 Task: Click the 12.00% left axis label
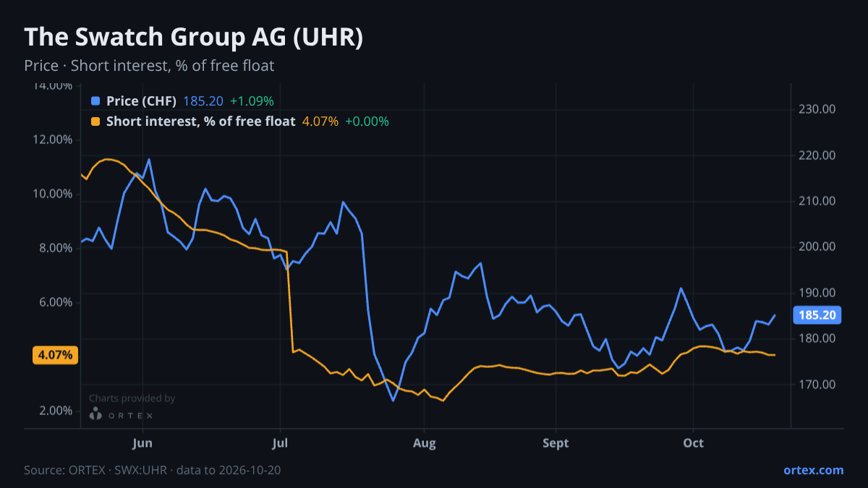53,140
